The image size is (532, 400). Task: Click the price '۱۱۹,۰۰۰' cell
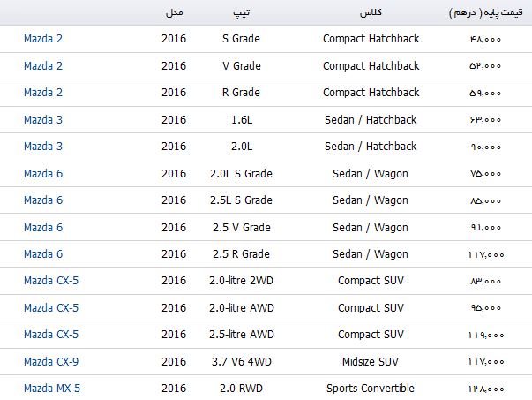click(x=486, y=336)
